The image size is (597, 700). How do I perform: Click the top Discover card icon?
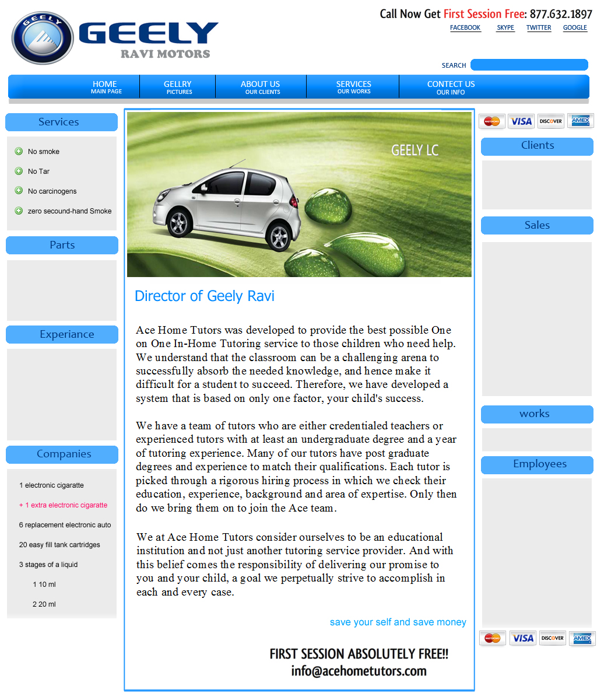[x=550, y=121]
